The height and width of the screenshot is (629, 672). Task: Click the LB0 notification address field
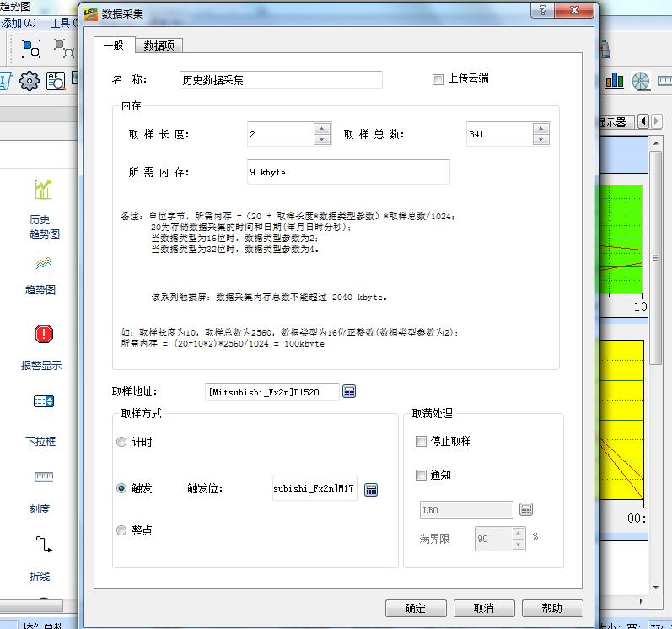(466, 510)
